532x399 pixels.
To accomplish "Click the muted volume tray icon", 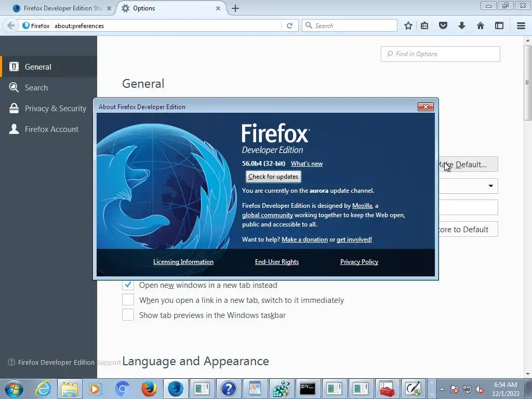I will [480, 389].
